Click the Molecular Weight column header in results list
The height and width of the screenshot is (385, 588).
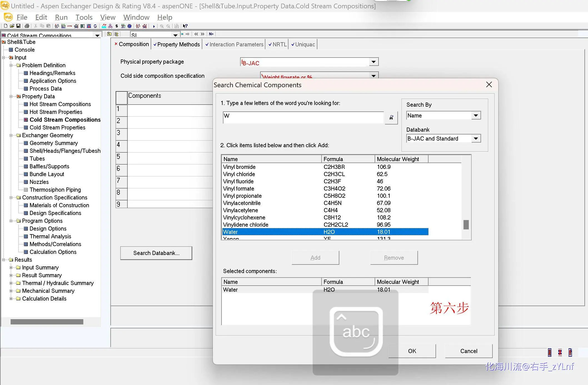coord(401,159)
